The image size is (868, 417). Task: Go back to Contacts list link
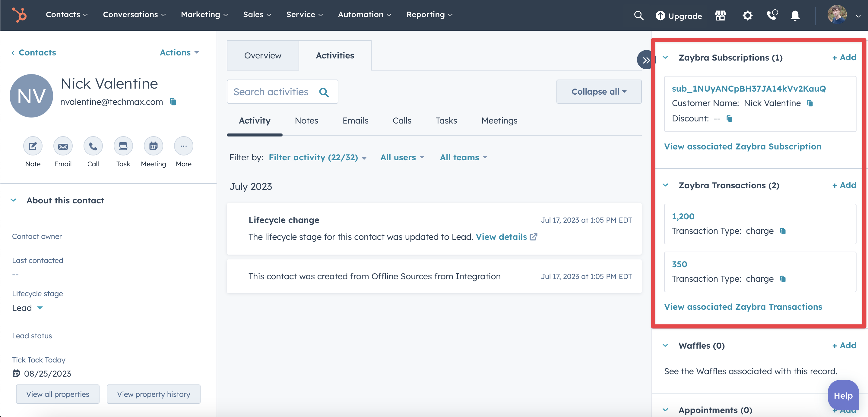pyautogui.click(x=34, y=52)
